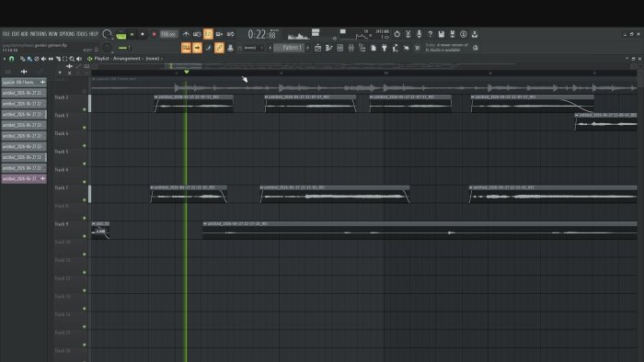The image size is (644, 362).
Task: Click the undo history icon
Action: point(397,34)
